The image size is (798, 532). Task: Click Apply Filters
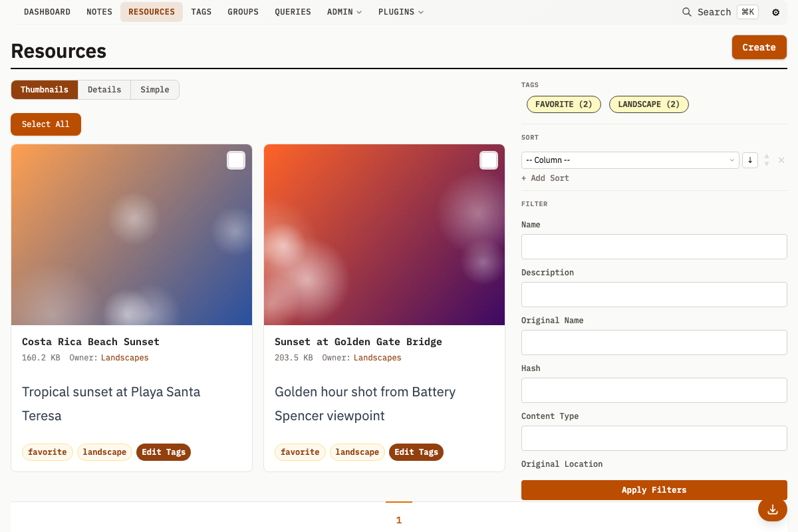(654, 489)
